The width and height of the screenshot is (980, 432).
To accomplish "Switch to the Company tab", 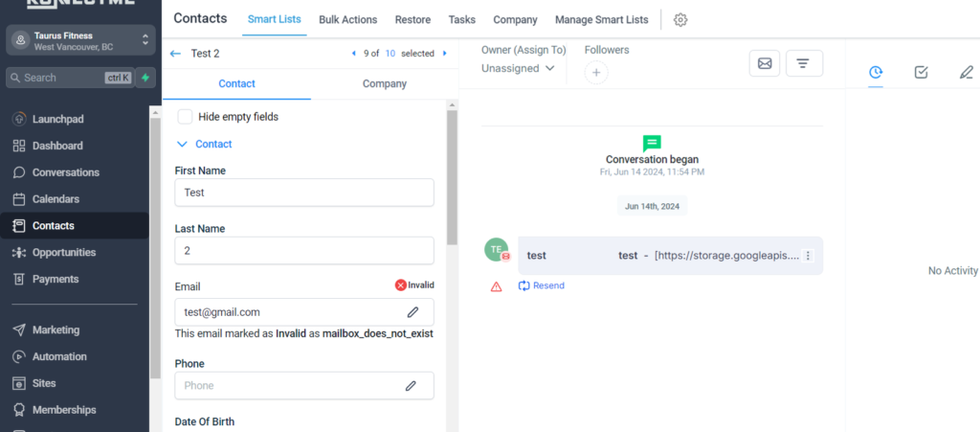I will click(x=384, y=84).
